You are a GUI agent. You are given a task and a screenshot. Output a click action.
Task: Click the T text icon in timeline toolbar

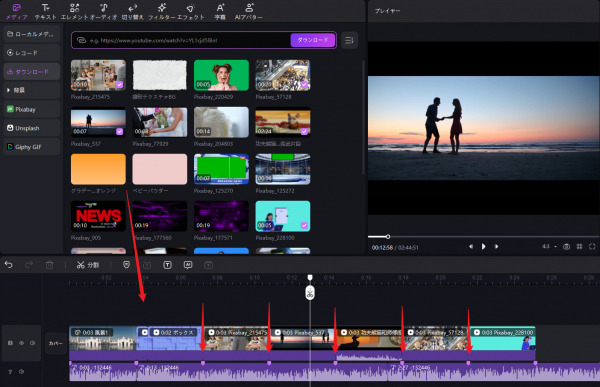pyautogui.click(x=167, y=265)
